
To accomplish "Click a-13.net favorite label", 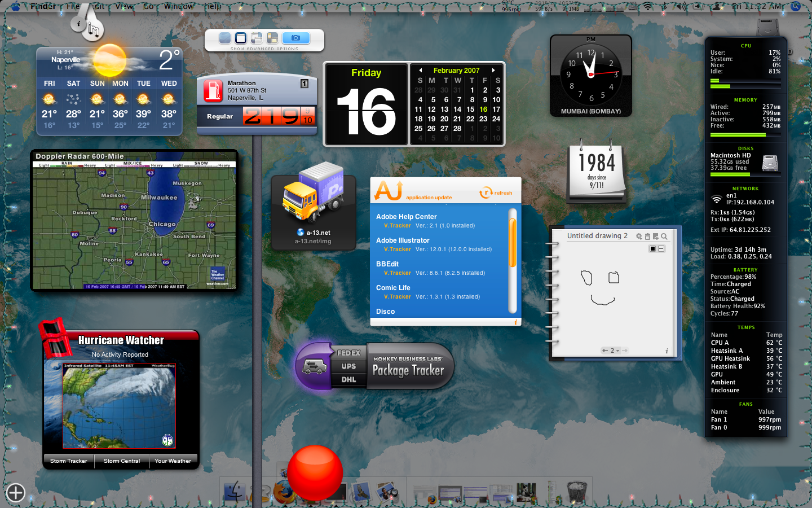I will coord(319,233).
